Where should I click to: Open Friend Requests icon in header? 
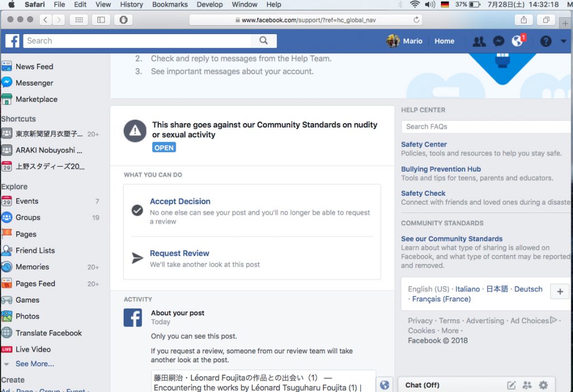coord(479,41)
